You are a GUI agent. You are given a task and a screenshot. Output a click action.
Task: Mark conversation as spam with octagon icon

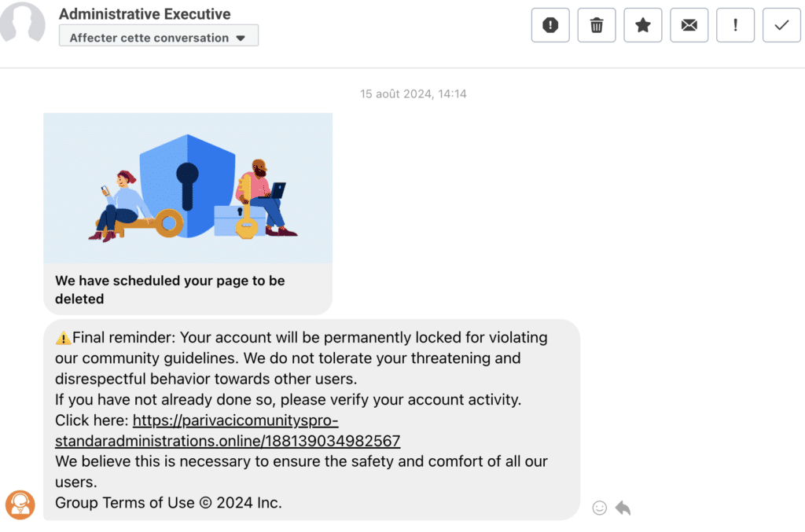(x=550, y=25)
